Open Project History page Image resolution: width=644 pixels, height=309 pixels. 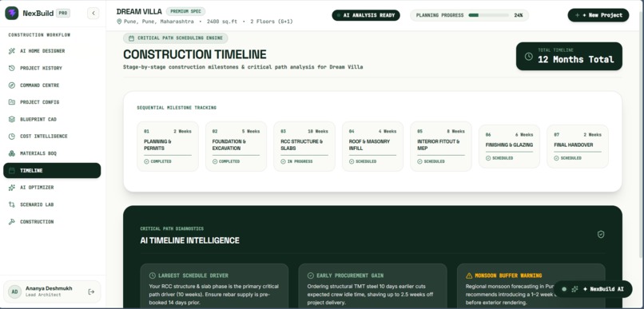pos(52,68)
